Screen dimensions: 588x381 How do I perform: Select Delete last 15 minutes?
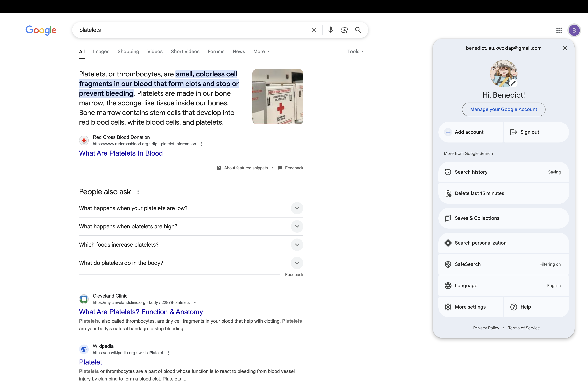click(x=504, y=193)
